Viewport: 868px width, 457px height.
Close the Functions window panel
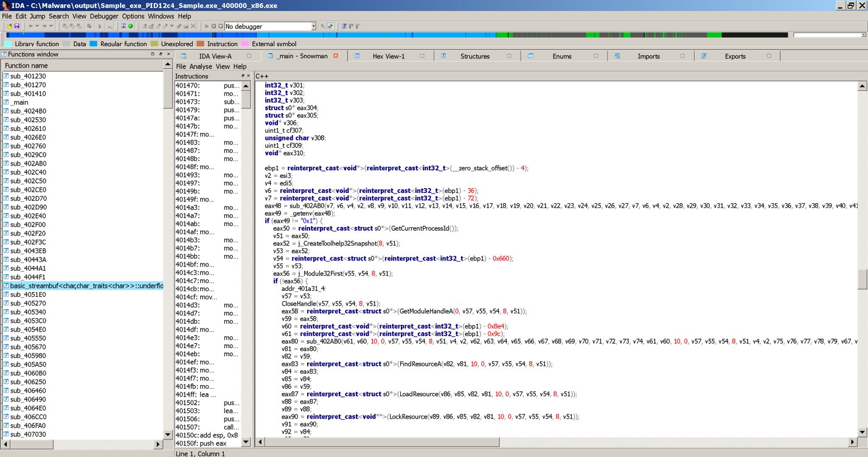(168, 54)
